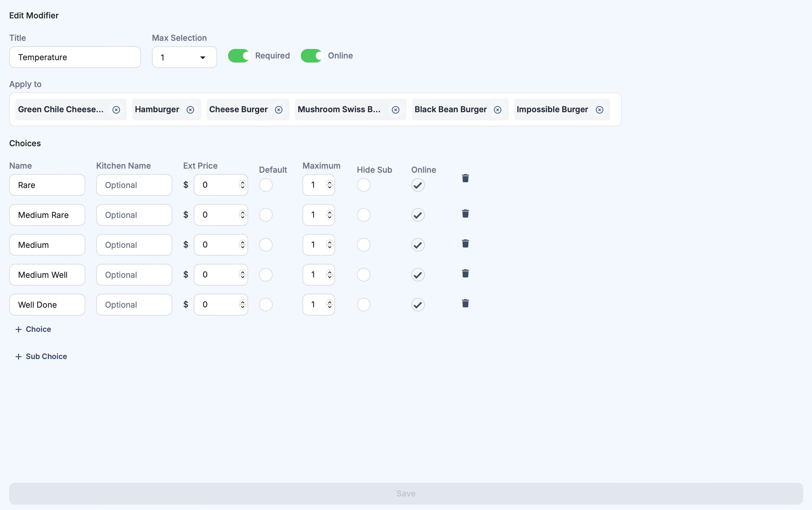
Task: Increase Ext Price for Rare
Action: (x=242, y=183)
